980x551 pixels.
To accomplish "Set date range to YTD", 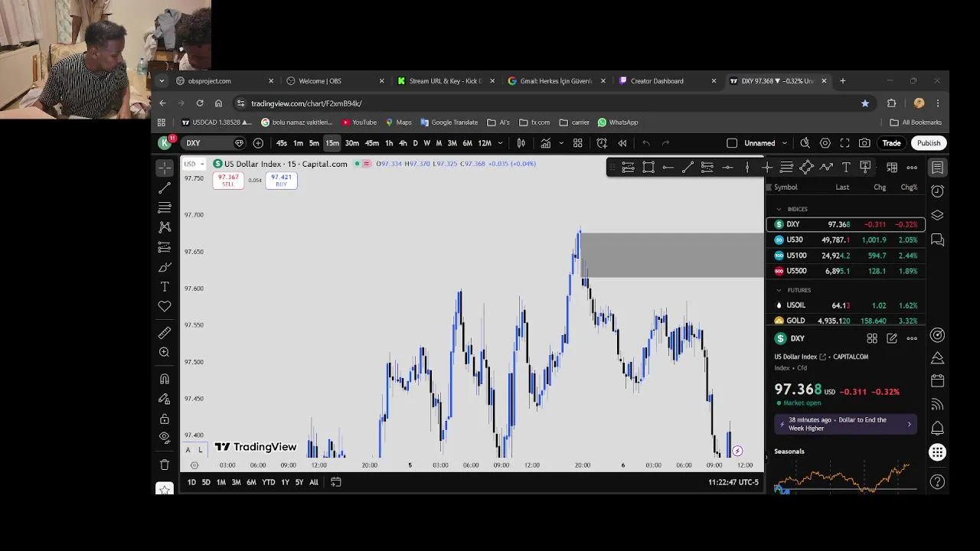I will 269,482.
